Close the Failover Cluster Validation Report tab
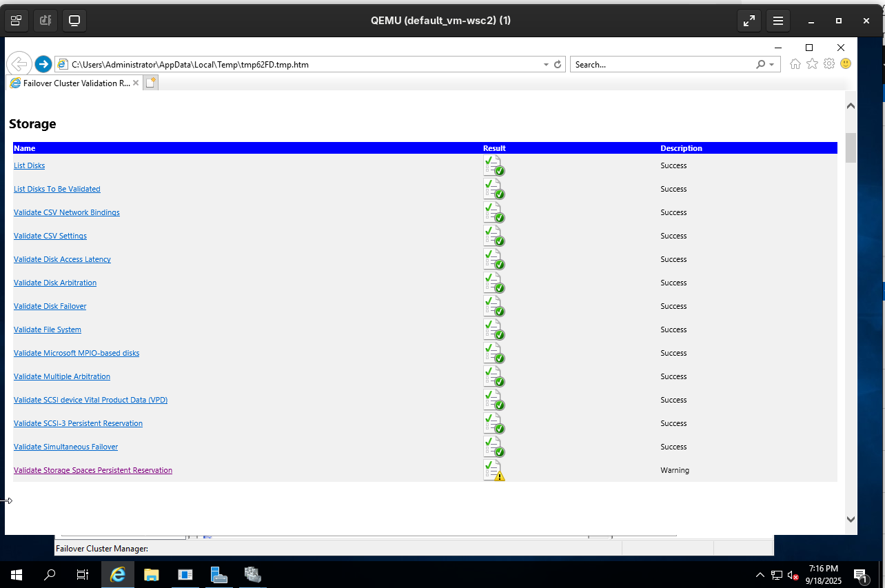This screenshot has width=885, height=588. click(x=136, y=83)
